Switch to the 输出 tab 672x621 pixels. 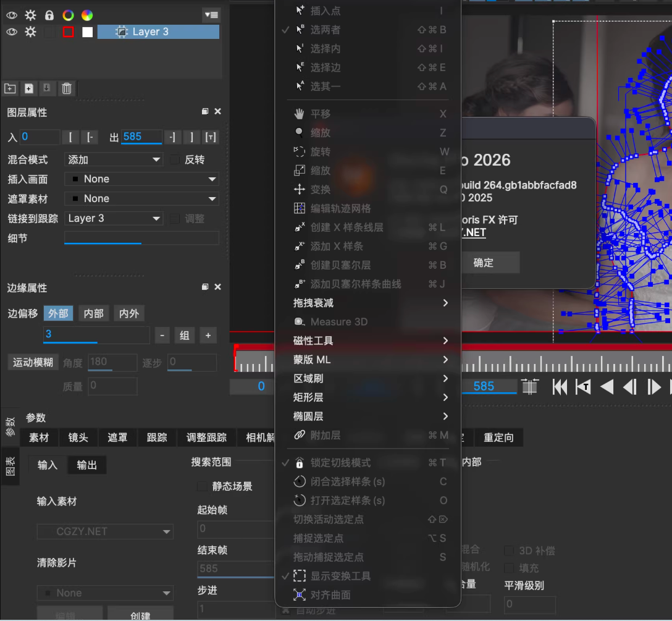[x=87, y=465]
